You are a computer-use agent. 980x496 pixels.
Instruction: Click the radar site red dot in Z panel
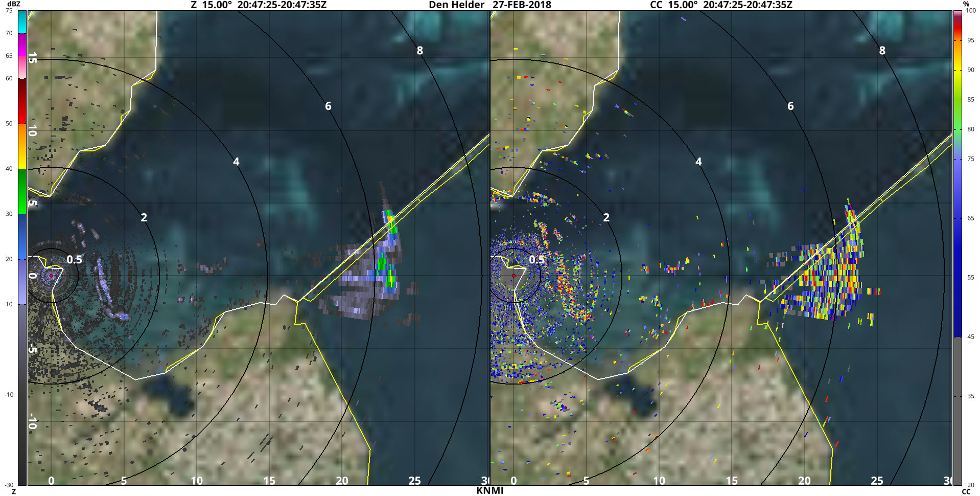point(51,276)
